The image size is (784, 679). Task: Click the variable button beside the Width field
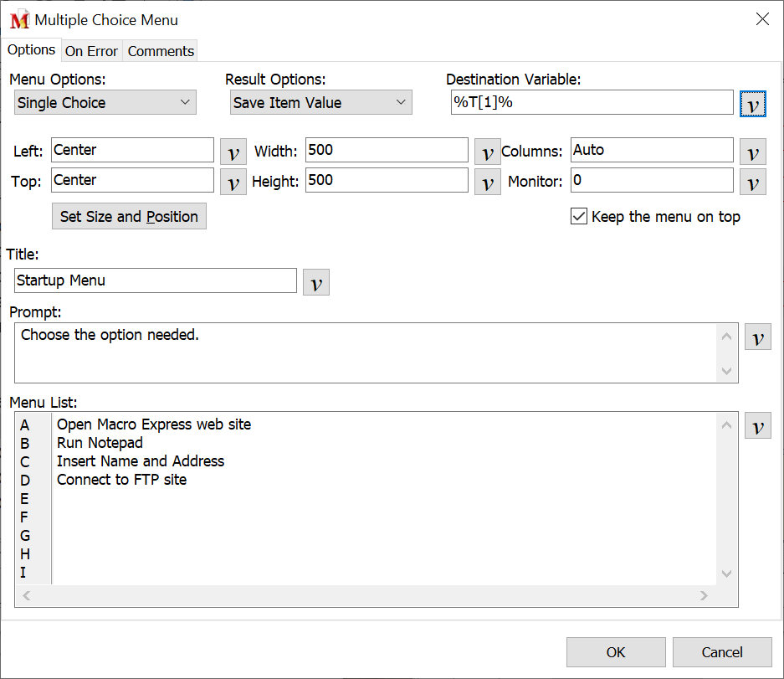coord(487,152)
